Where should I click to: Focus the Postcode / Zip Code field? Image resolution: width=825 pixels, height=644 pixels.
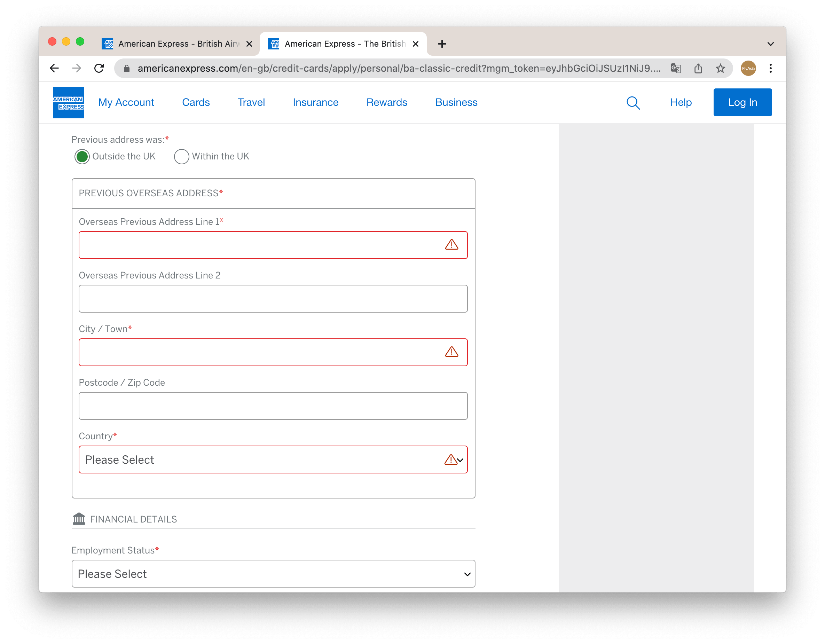(x=273, y=406)
